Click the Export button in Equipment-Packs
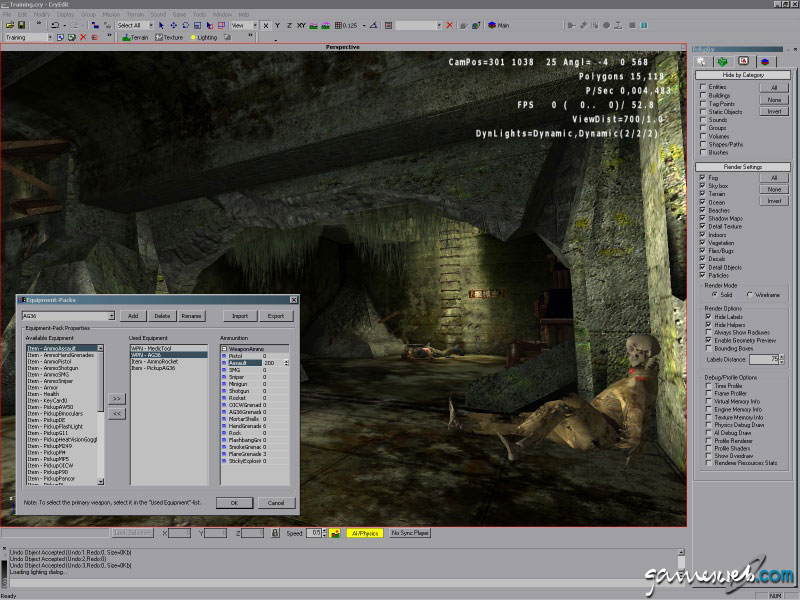Image resolution: width=800 pixels, height=600 pixels. 276,316
